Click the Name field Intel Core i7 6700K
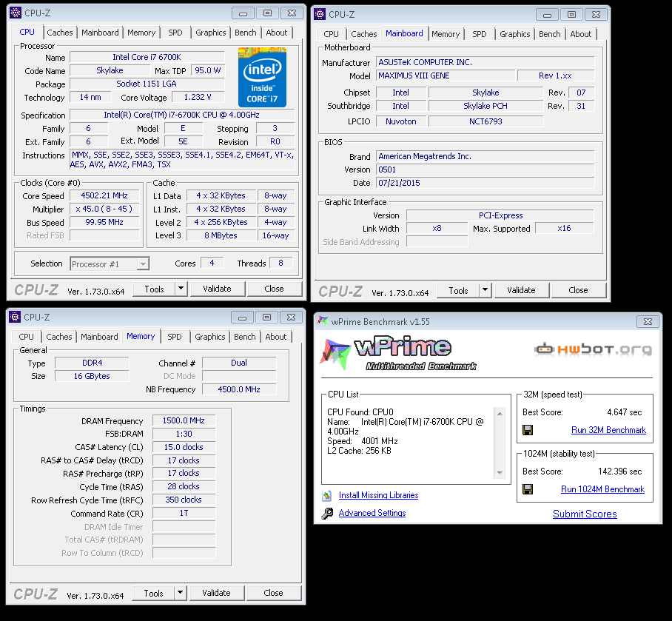This screenshot has width=672, height=621. click(x=147, y=57)
